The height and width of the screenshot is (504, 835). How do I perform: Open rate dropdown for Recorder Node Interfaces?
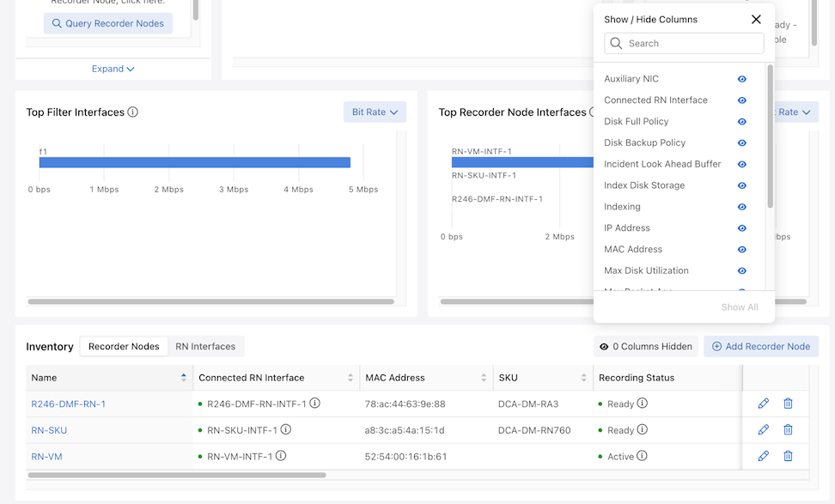(796, 112)
